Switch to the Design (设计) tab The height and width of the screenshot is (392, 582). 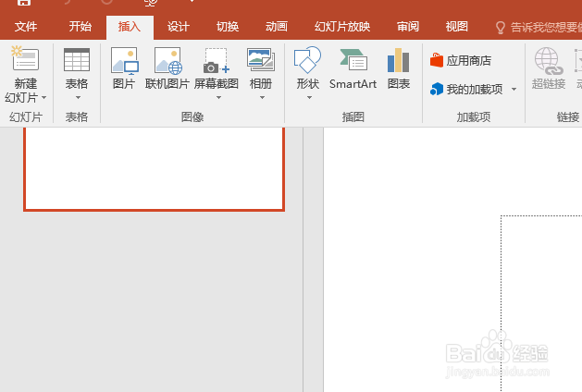179,27
